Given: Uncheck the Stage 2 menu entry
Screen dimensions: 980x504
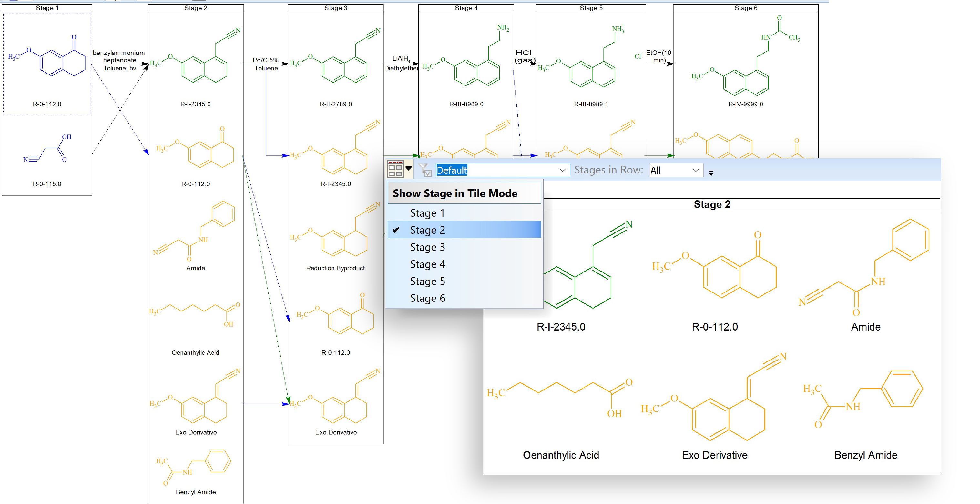Looking at the screenshot, I should [427, 230].
